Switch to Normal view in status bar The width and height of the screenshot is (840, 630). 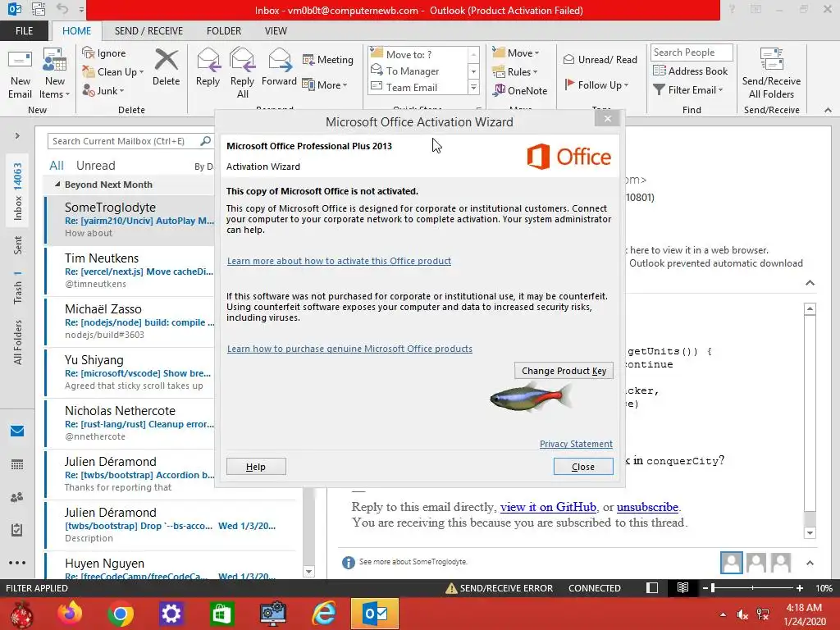coord(652,587)
